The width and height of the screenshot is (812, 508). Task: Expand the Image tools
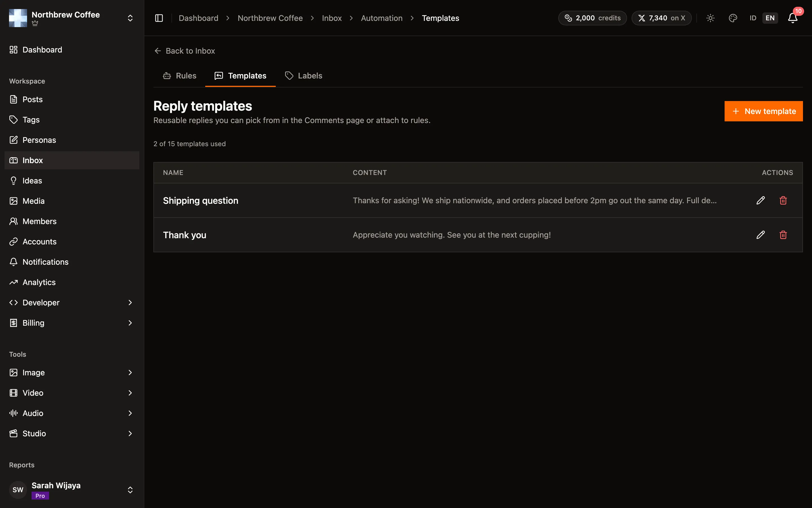(72, 373)
